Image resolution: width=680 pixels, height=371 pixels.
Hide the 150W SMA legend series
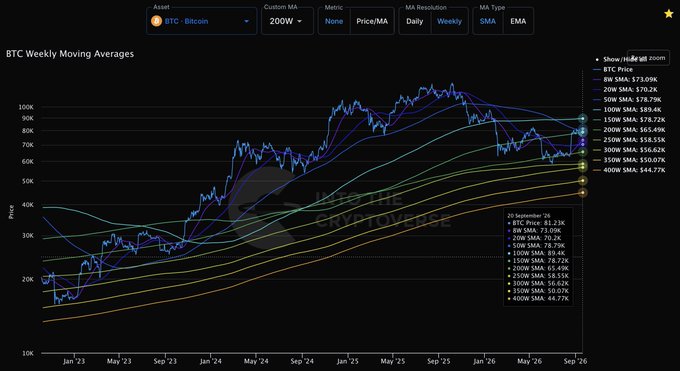tap(628, 120)
